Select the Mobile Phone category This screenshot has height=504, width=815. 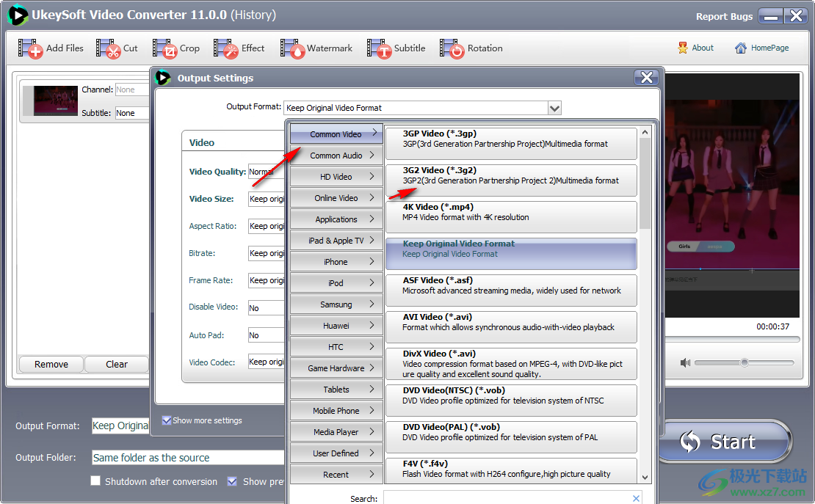[336, 411]
